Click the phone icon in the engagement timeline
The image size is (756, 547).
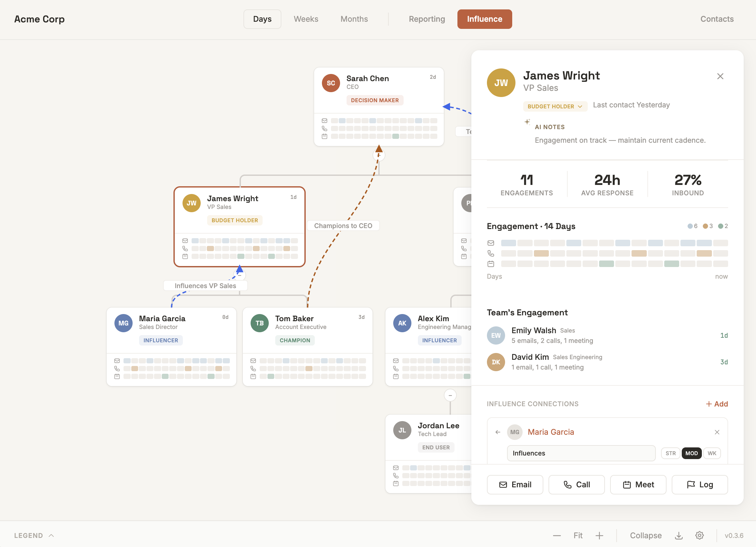(x=491, y=253)
